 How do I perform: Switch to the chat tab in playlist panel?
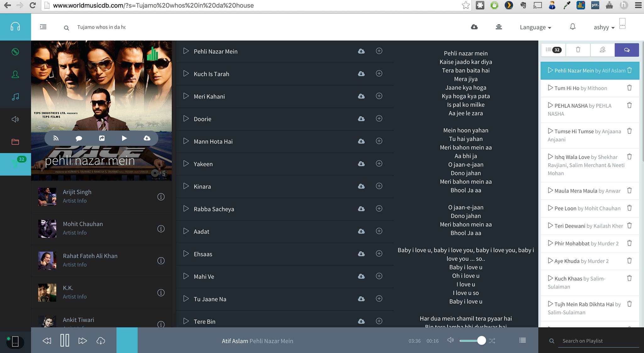pos(627,50)
